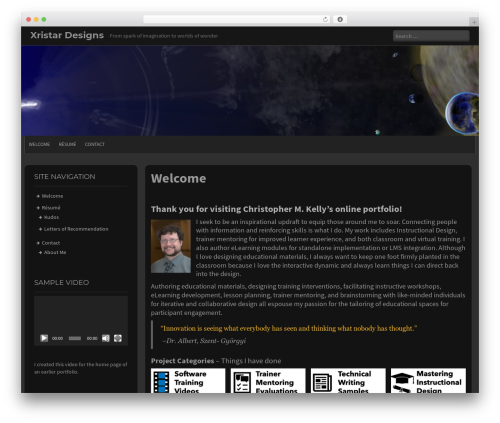Screen dimensions: 500x423
Task: Open Résumé in Site Navigation sidebar
Action: (51, 208)
